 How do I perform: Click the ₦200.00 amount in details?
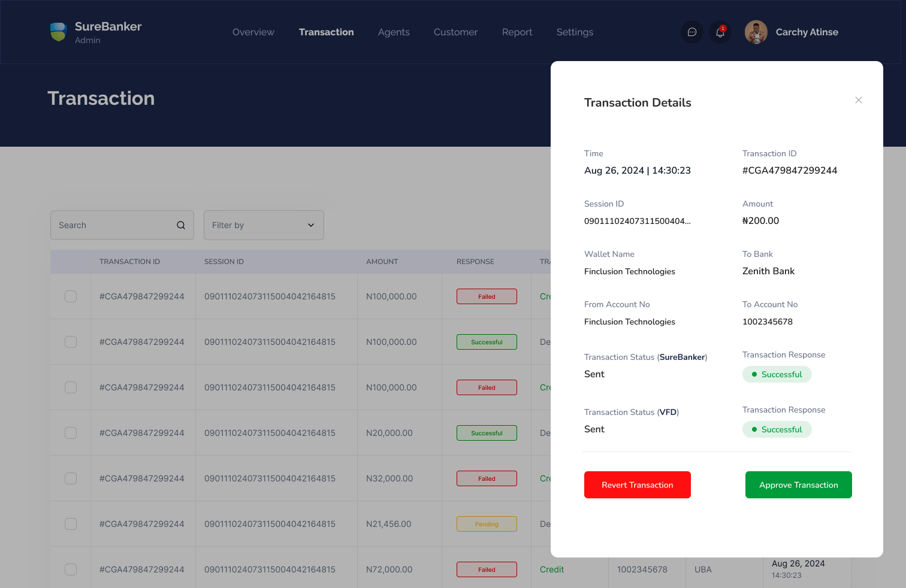point(761,221)
